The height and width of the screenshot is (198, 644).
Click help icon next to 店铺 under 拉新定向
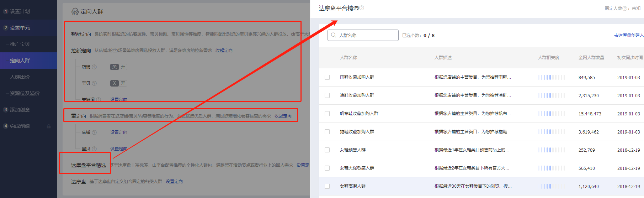(94, 67)
